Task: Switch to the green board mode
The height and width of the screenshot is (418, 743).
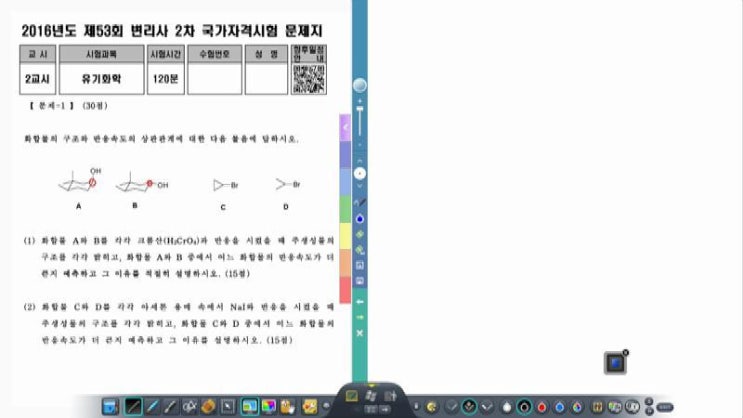Action: 352,396
